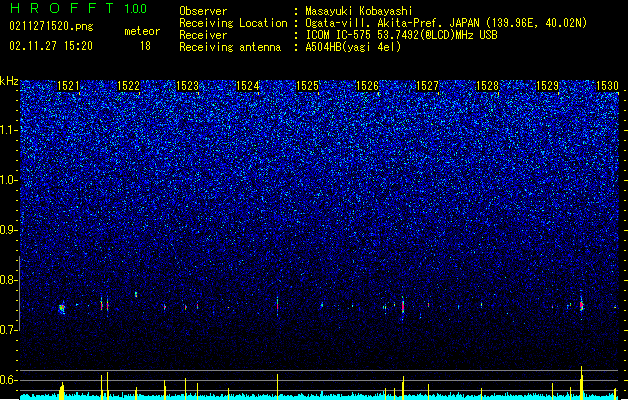
Task: Click the 1521 time tick label
Action: 68,86
